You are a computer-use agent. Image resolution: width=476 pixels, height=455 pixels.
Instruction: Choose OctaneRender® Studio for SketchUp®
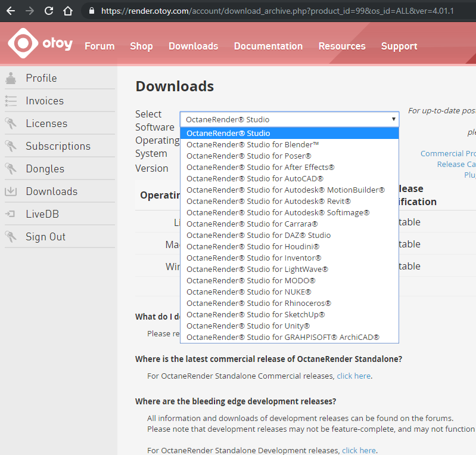[290, 315]
